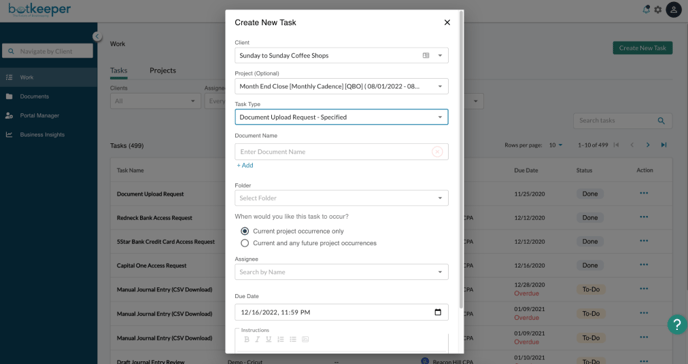Go to the next page of tasks
This screenshot has width=688, height=364.
[x=648, y=145]
